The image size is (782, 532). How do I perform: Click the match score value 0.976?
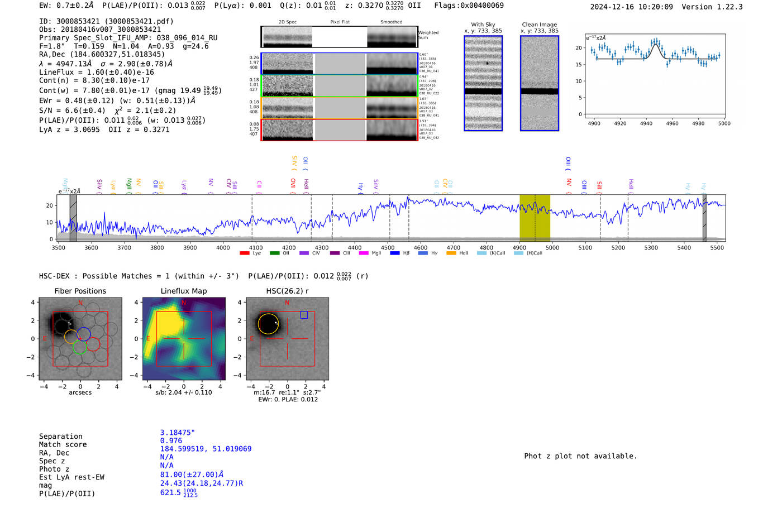[x=171, y=441]
